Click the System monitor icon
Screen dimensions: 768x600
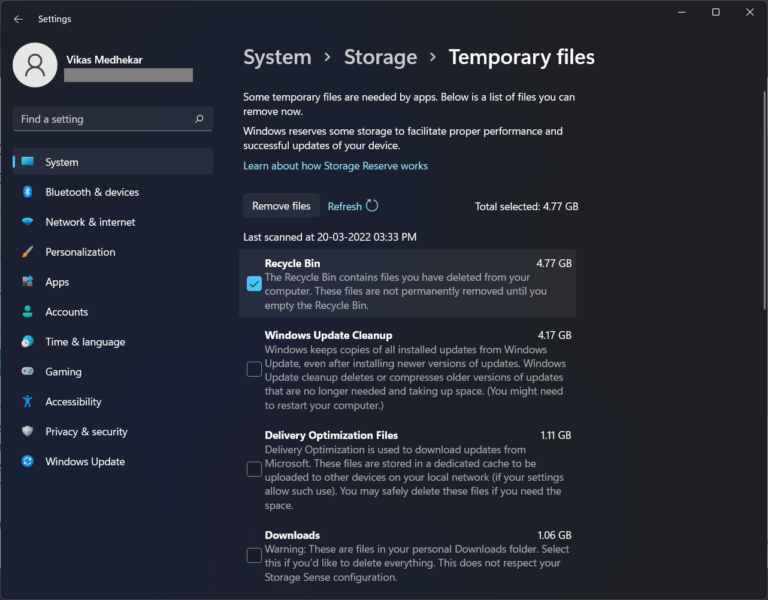click(28, 162)
